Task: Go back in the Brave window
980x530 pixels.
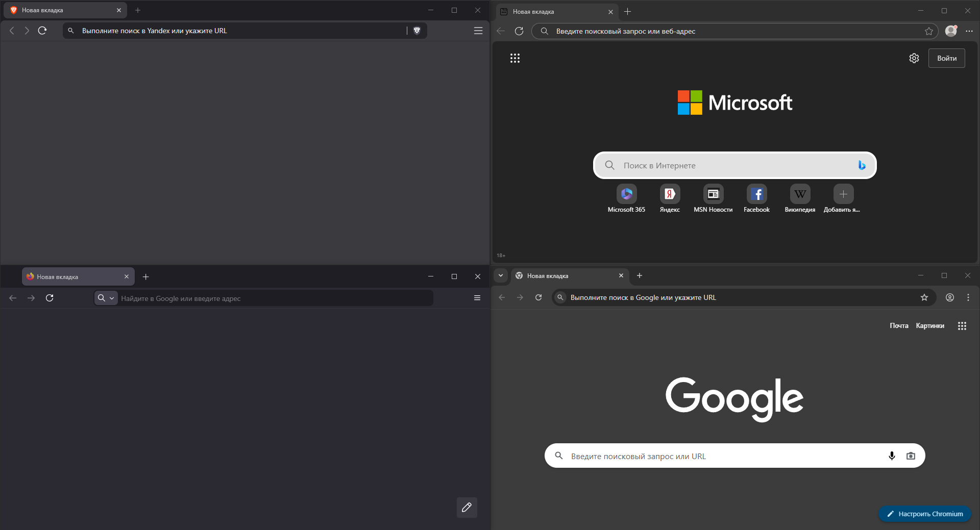Action: [12, 31]
